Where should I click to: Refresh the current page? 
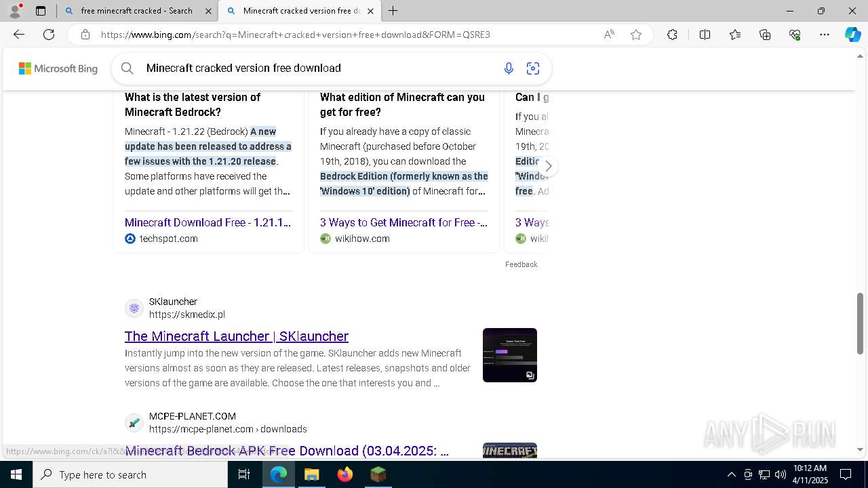coord(49,35)
